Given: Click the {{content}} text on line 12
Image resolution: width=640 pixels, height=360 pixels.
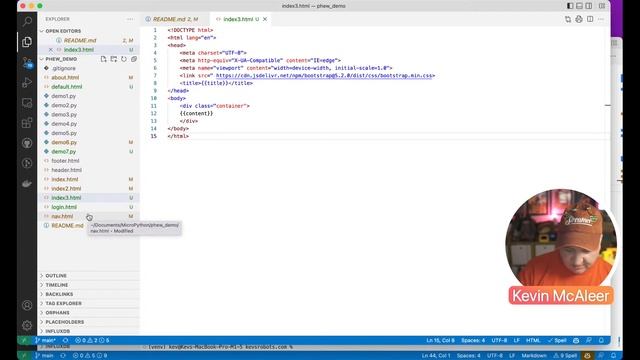Looking at the screenshot, I should click(196, 113).
